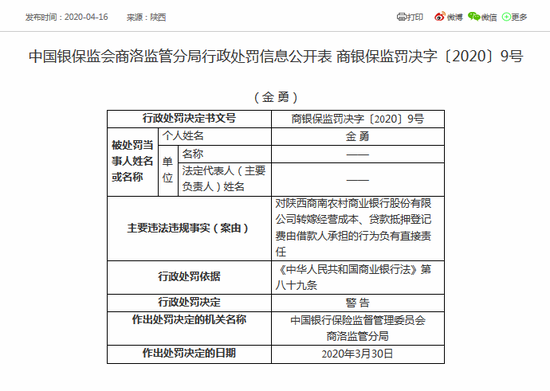This screenshot has width=550, height=391.
Task: Share via the 微信 text link
Action: point(489,17)
